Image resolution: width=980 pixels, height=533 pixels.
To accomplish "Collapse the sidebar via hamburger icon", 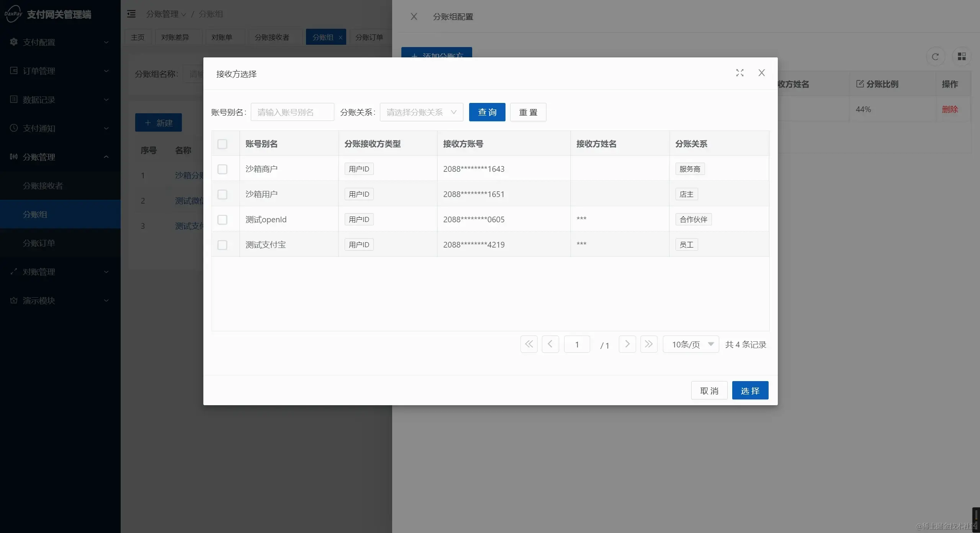I will (131, 14).
